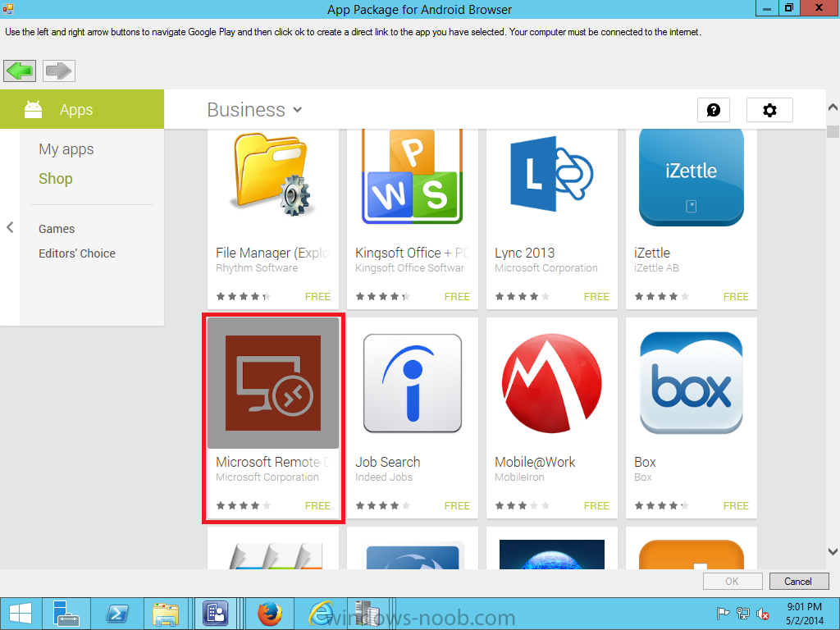Image resolution: width=840 pixels, height=630 pixels.
Task: Select the Shop menu item
Action: (x=55, y=178)
